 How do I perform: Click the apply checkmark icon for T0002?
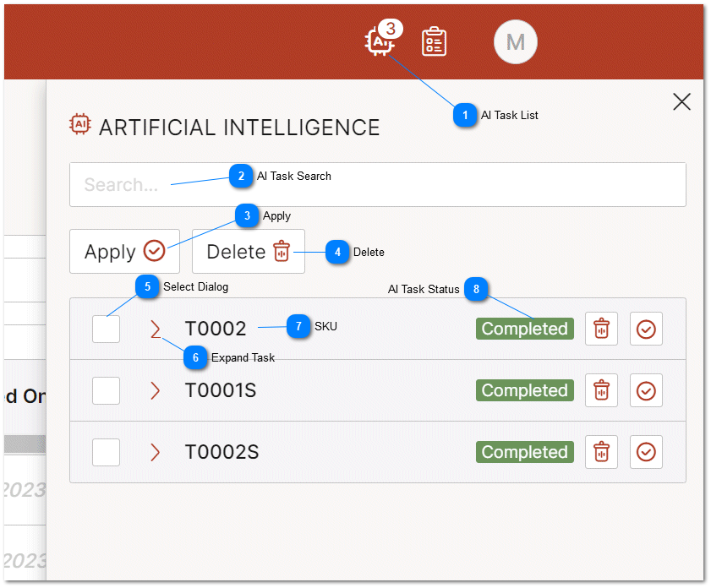point(646,329)
